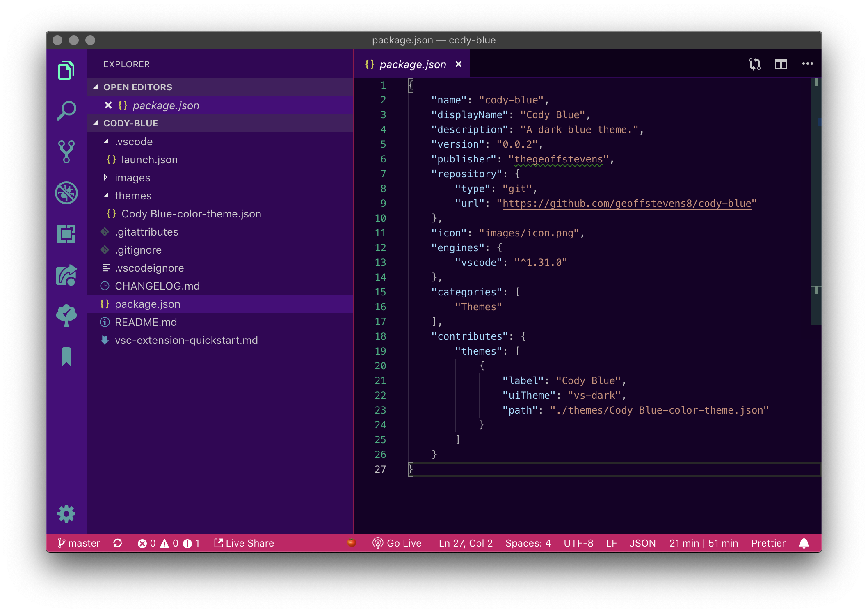Open the Settings gear at bottom of sidebar
868x613 pixels.
click(66, 513)
